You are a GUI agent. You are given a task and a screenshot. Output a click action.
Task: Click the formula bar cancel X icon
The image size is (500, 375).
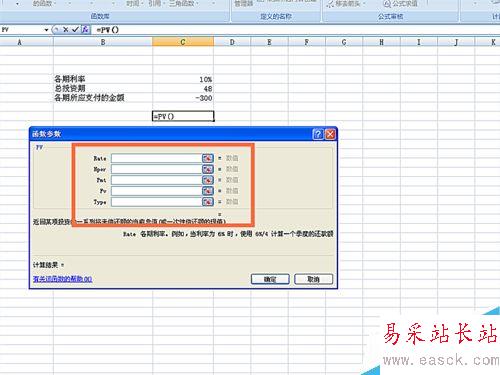pos(66,30)
